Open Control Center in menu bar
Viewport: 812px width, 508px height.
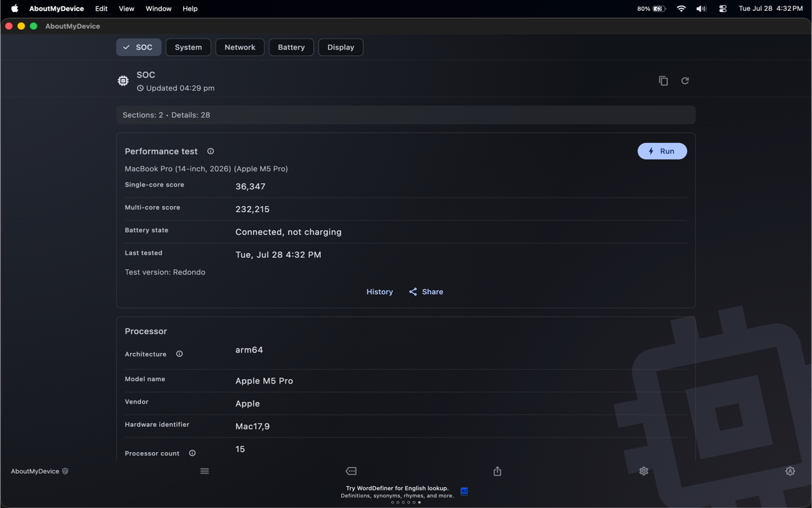(723, 9)
